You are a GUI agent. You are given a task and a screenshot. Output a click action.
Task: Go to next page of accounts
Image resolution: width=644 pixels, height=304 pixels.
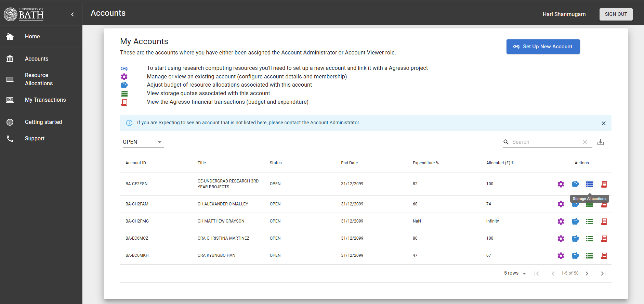pos(587,274)
